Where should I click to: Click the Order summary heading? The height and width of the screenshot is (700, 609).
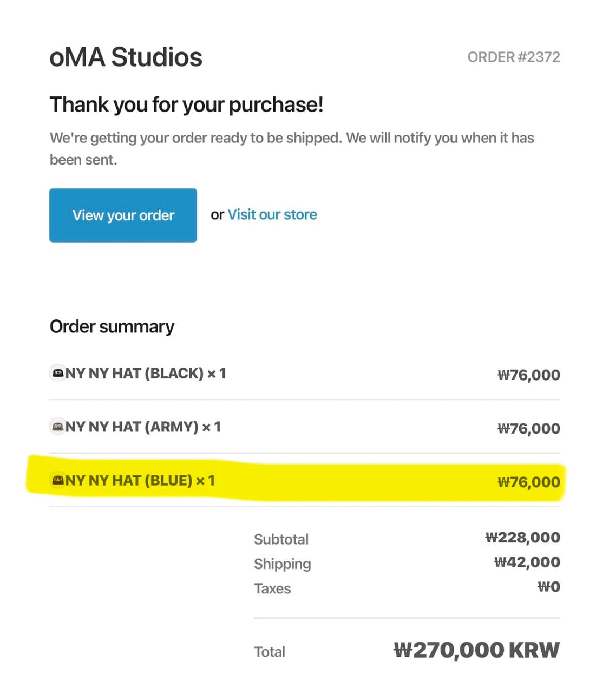tap(112, 326)
